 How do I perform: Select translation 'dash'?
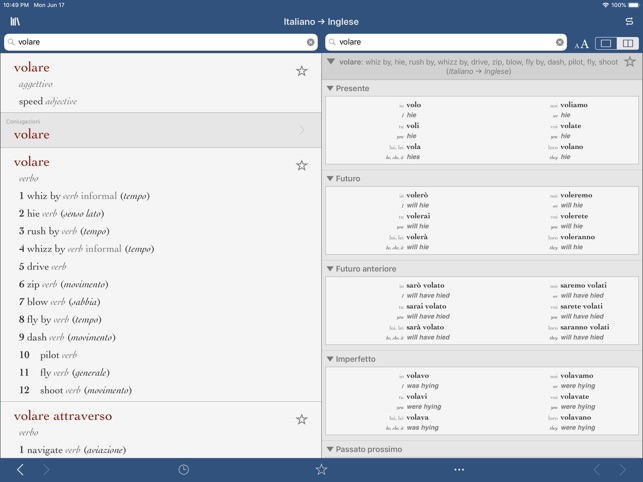36,337
